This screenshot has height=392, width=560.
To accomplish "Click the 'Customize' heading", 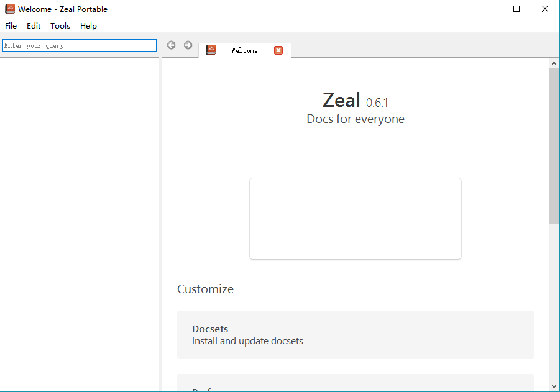I will [x=205, y=289].
